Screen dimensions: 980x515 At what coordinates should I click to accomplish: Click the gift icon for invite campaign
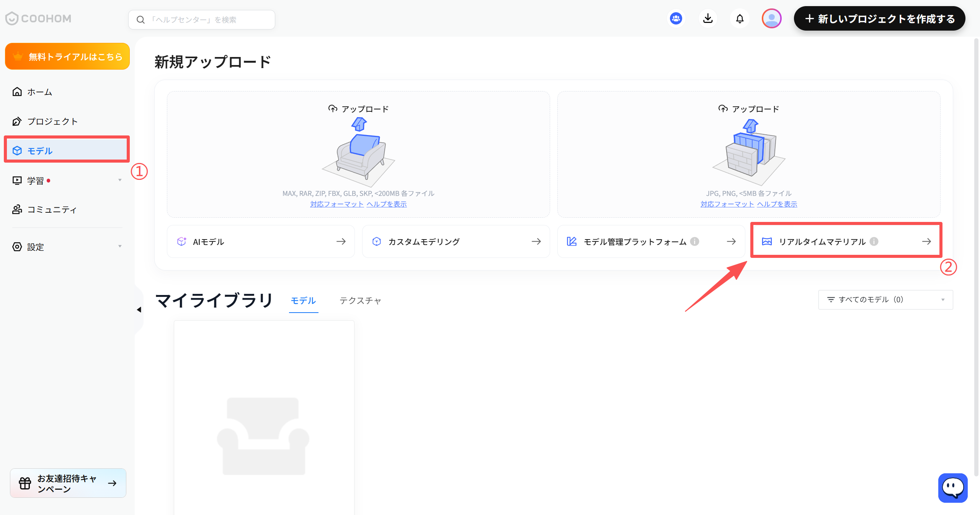click(x=25, y=483)
